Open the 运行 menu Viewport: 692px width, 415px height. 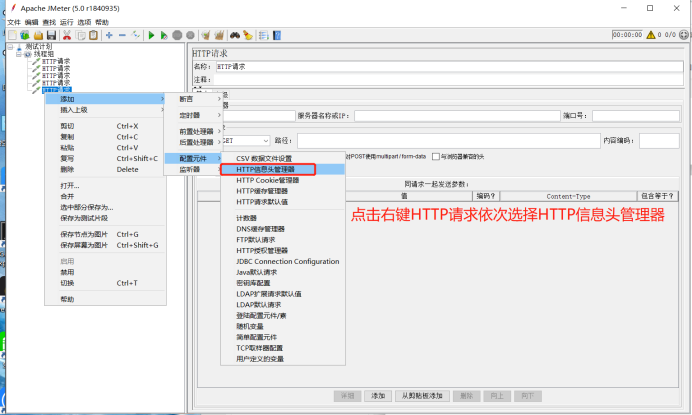pos(67,22)
